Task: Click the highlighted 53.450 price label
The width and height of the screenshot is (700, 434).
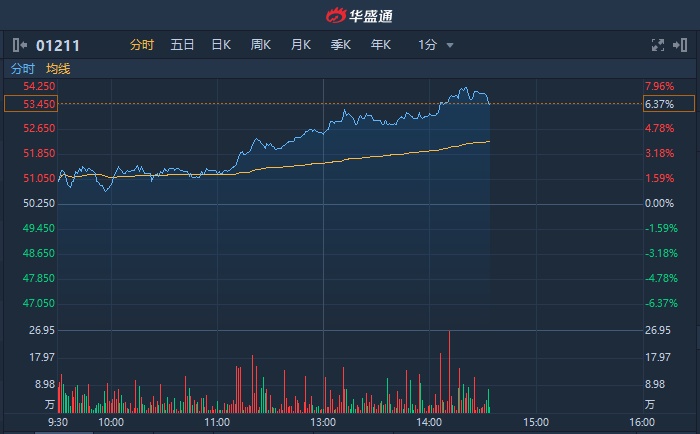Action: click(28, 104)
